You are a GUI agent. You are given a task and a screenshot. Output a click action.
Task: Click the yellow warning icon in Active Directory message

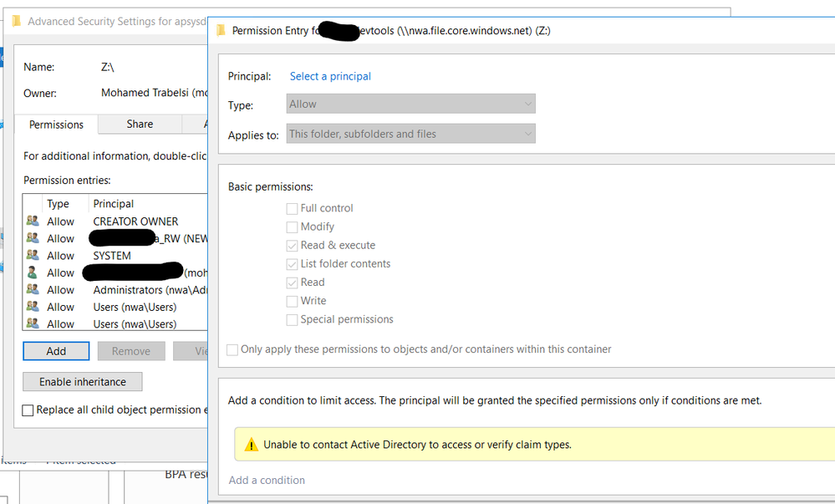(x=251, y=445)
